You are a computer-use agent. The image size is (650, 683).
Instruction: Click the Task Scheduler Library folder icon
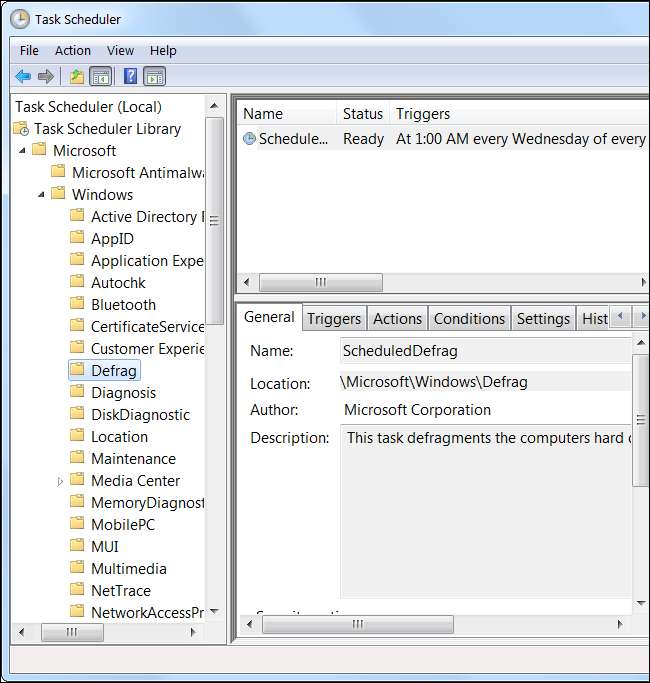(x=22, y=129)
